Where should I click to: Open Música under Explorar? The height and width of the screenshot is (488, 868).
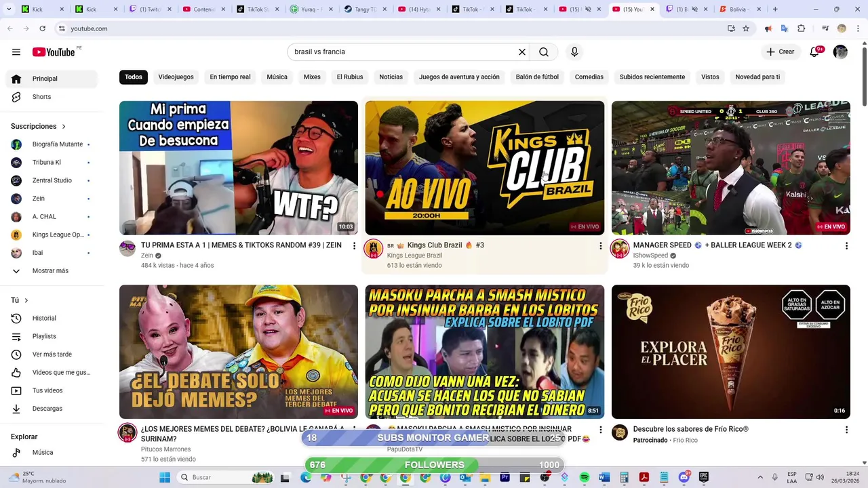pos(52,453)
